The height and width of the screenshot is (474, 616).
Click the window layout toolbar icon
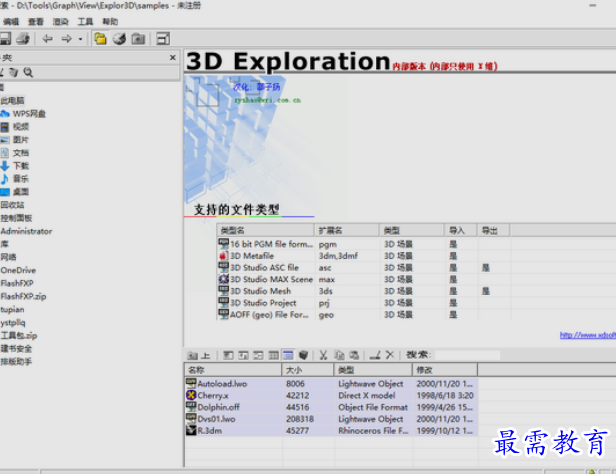pyautogui.click(x=163, y=38)
